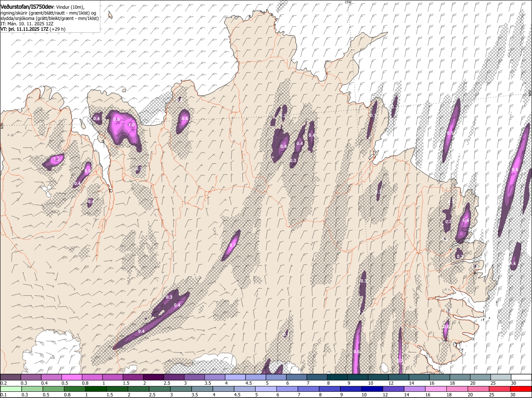Select top legend swatch between 1.5 and 2
The width and height of the screenshot is (532, 398).
(x=133, y=377)
